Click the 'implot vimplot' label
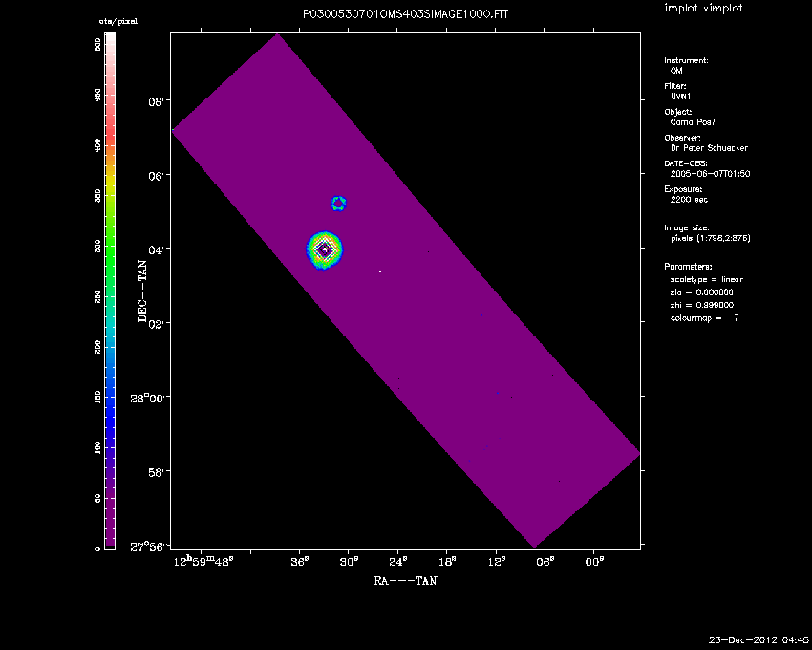This screenshot has width=812, height=650. [703, 9]
